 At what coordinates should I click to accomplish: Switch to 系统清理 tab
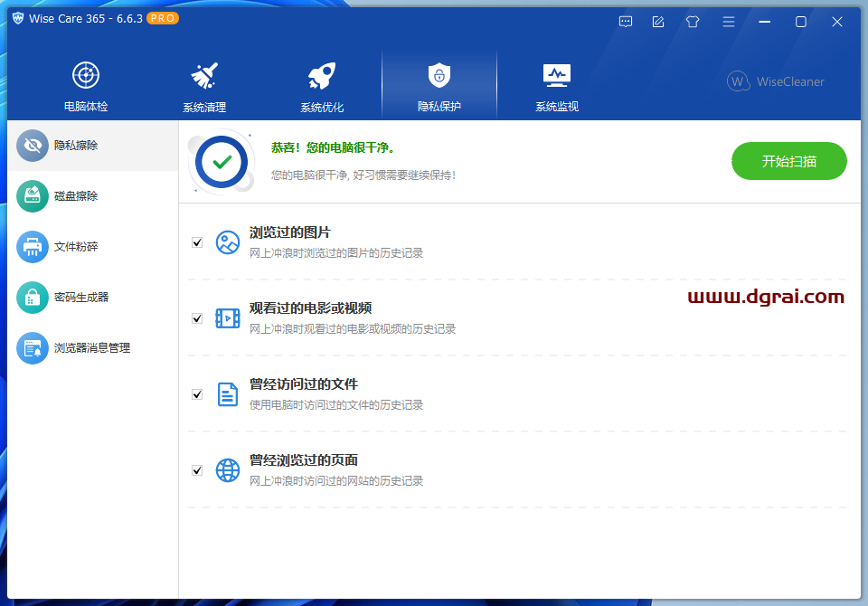(x=204, y=86)
